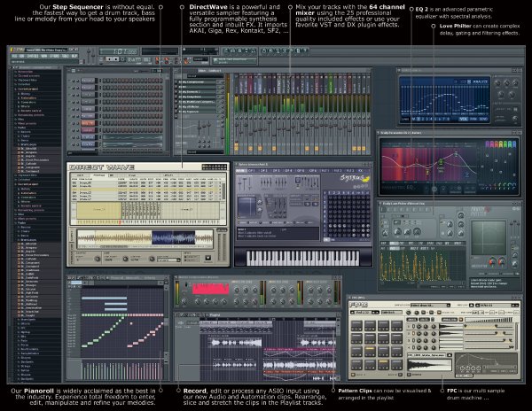532x411 pixels.
Task: Click the orange-red channel button in Step Sequencer
Action: tap(88, 123)
